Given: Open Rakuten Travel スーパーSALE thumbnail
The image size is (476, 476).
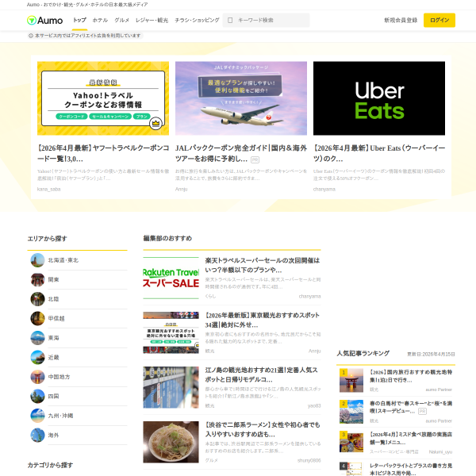Looking at the screenshot, I should (171, 278).
